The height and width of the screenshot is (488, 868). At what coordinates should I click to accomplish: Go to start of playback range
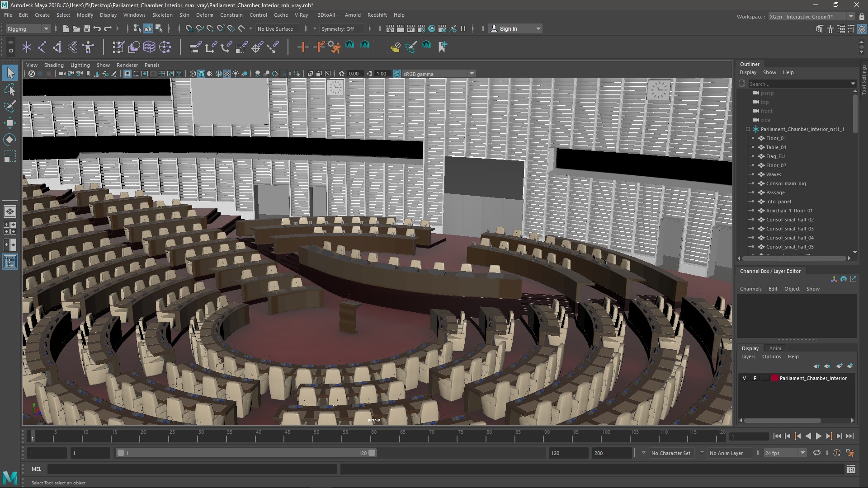[x=777, y=436]
